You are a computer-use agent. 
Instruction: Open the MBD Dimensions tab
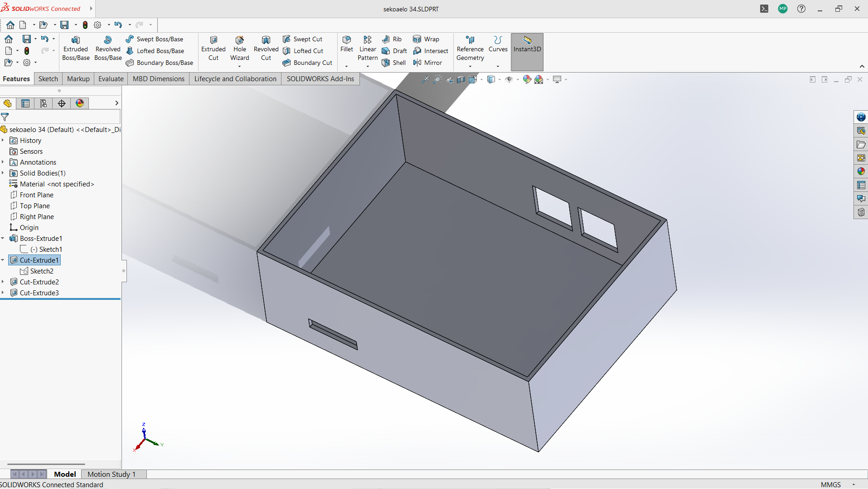coord(159,79)
